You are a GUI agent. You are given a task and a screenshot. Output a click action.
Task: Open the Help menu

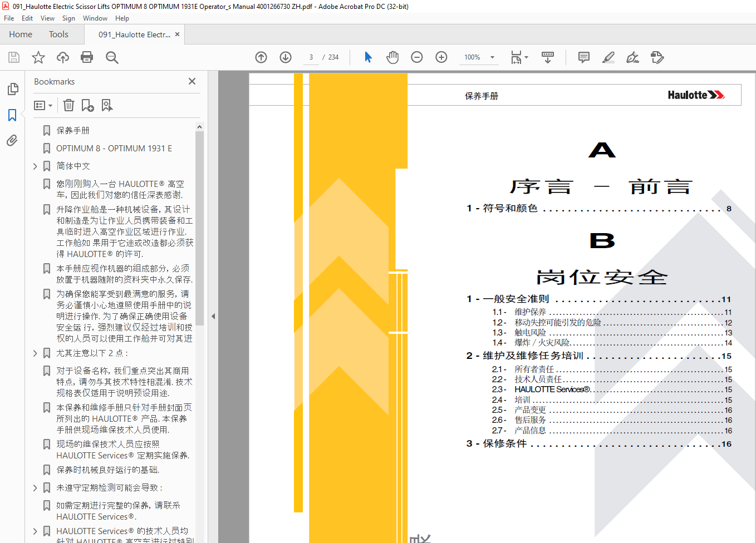(122, 18)
